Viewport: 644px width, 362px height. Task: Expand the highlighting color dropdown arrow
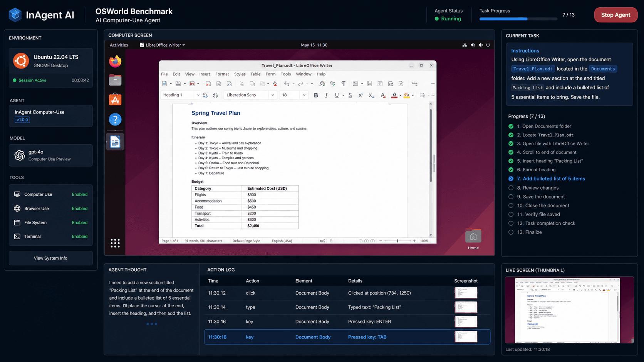point(413,95)
